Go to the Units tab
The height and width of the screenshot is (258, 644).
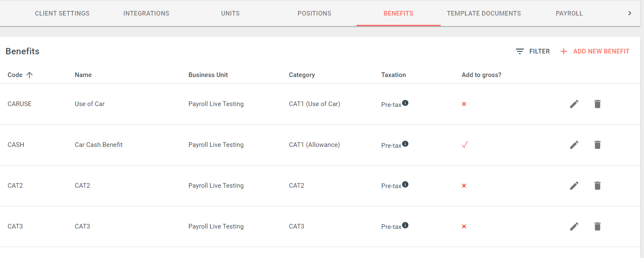(230, 13)
